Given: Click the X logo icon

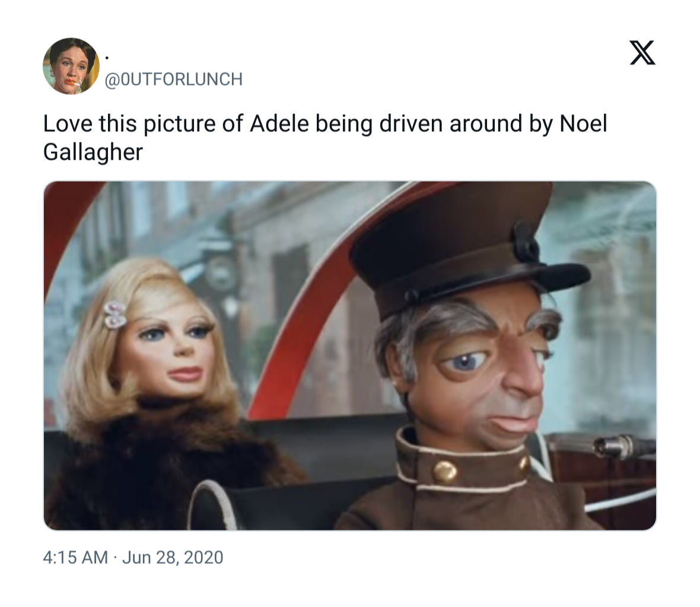Looking at the screenshot, I should click(642, 53).
